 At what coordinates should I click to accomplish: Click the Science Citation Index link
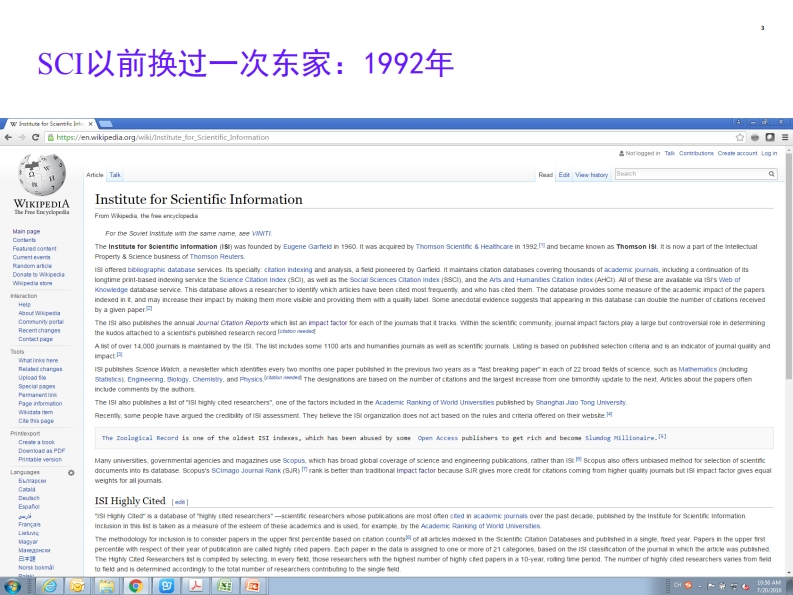[x=253, y=280]
